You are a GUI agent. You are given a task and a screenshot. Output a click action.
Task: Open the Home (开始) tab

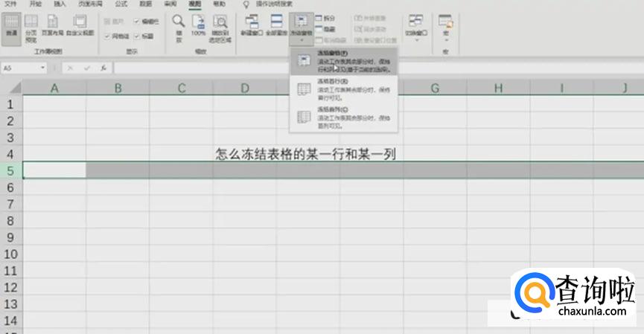click(35, 4)
